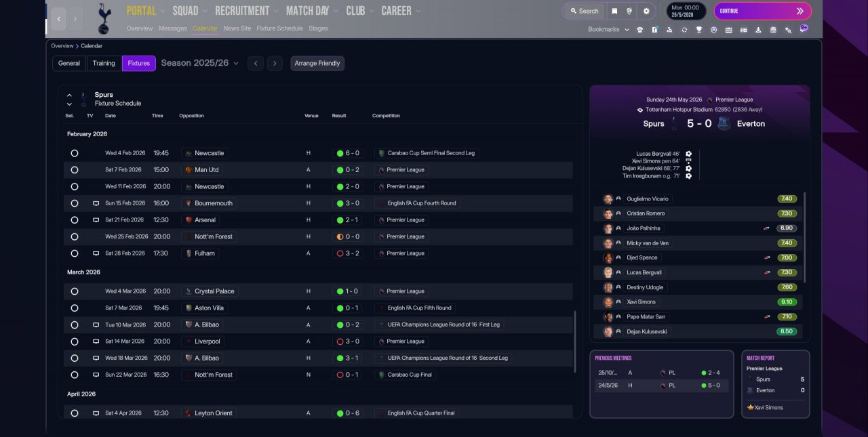The height and width of the screenshot is (437, 868).
Task: Click Xavi Simons 9.10 match rating badge
Action: click(787, 302)
